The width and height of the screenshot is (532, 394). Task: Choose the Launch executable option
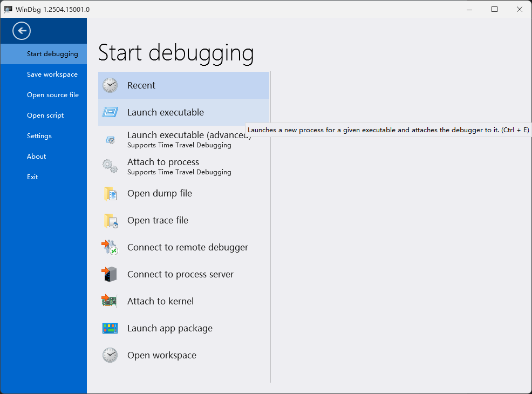(183, 112)
